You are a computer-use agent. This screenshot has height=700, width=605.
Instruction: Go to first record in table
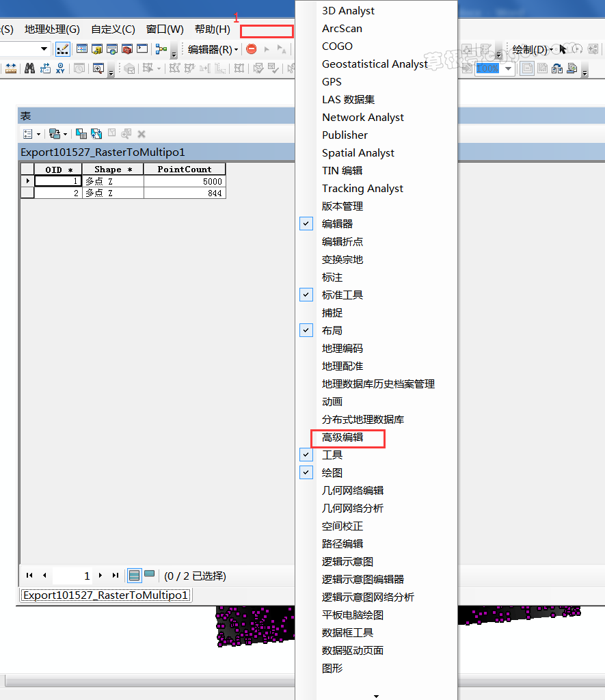(x=29, y=576)
